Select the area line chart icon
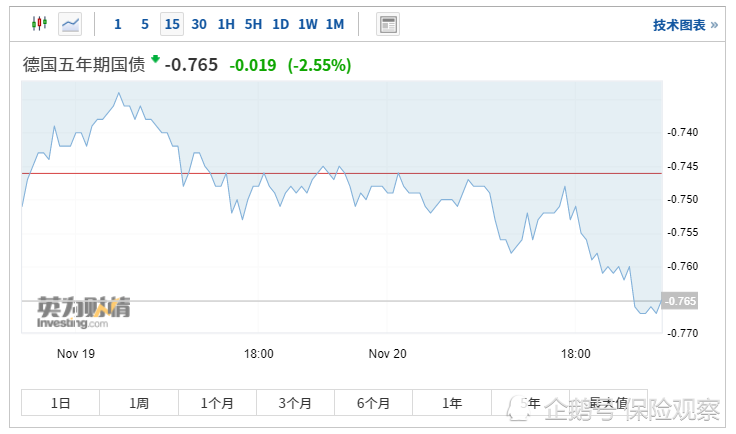The height and width of the screenshot is (434, 736). click(x=70, y=23)
